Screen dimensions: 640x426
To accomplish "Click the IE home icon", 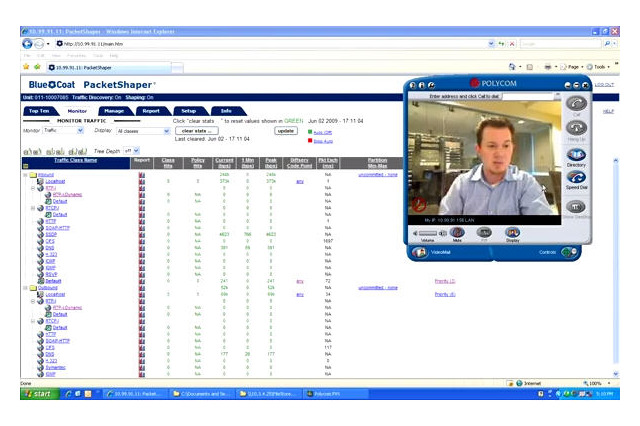I will click(512, 67).
